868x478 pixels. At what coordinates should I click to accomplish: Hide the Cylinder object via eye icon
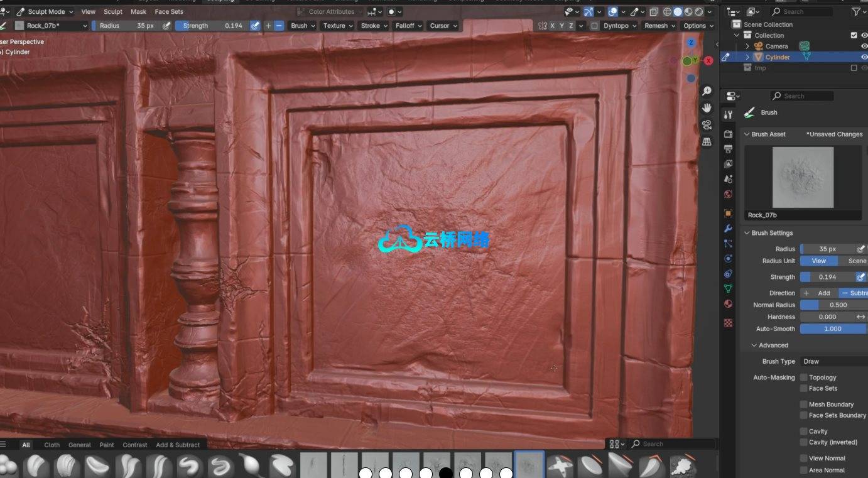click(x=864, y=57)
